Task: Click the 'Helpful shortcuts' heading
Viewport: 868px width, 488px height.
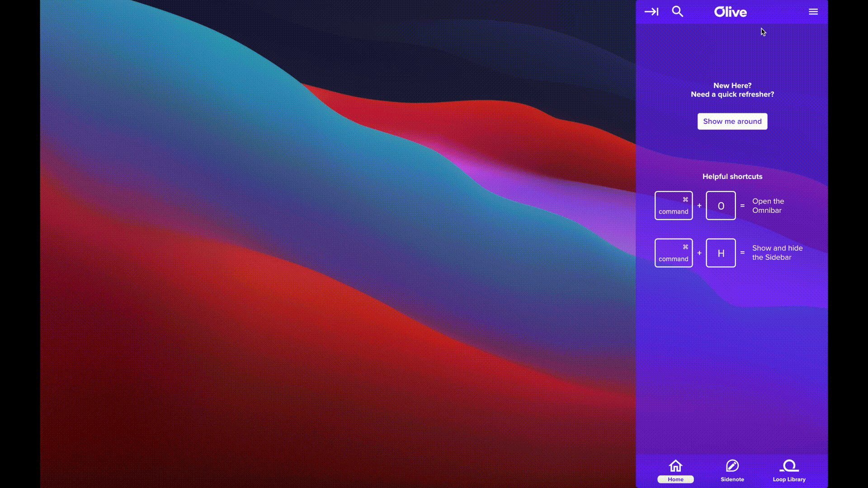Action: [x=732, y=177]
